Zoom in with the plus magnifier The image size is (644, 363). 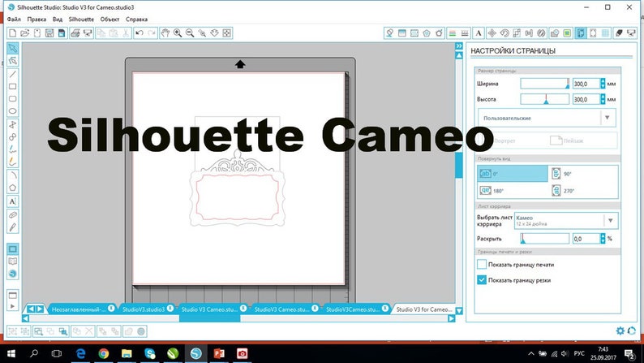178,33
